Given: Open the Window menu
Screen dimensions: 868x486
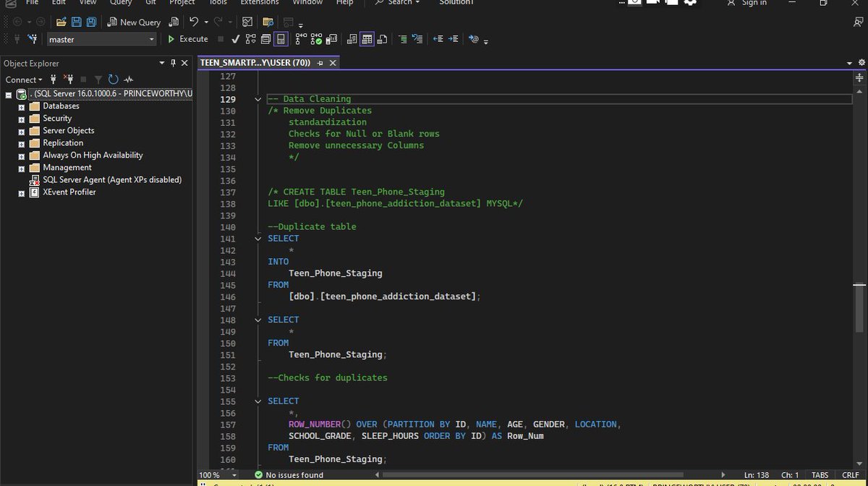Looking at the screenshot, I should 307,3.
